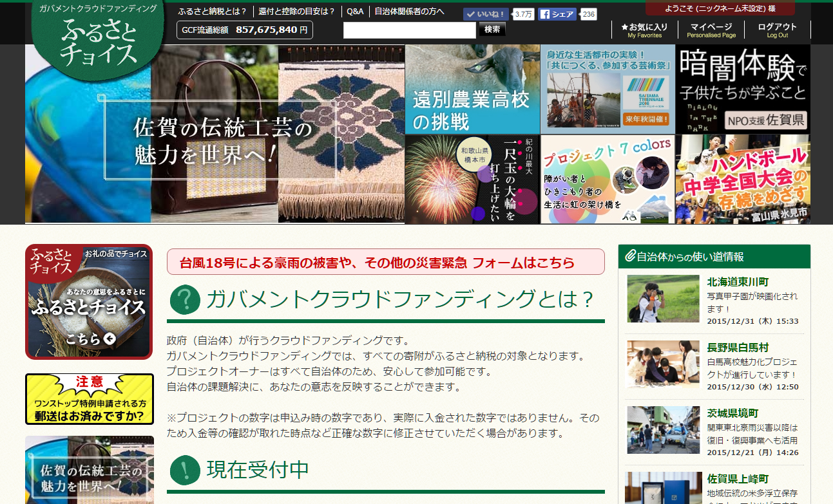This screenshot has width=833, height=504.
Task: Open the ハンドボール中学全国大会 project tile
Action: click(x=743, y=179)
